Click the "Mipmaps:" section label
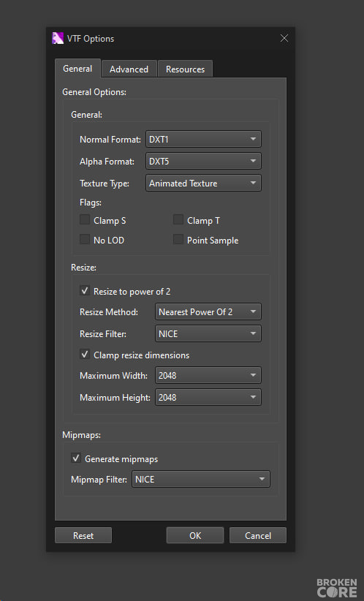Screen dimensions: 364x601 [82, 435]
